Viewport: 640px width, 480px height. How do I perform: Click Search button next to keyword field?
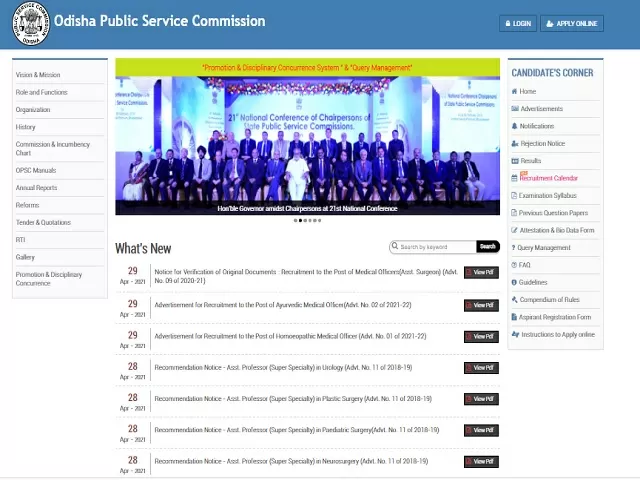[x=487, y=246]
